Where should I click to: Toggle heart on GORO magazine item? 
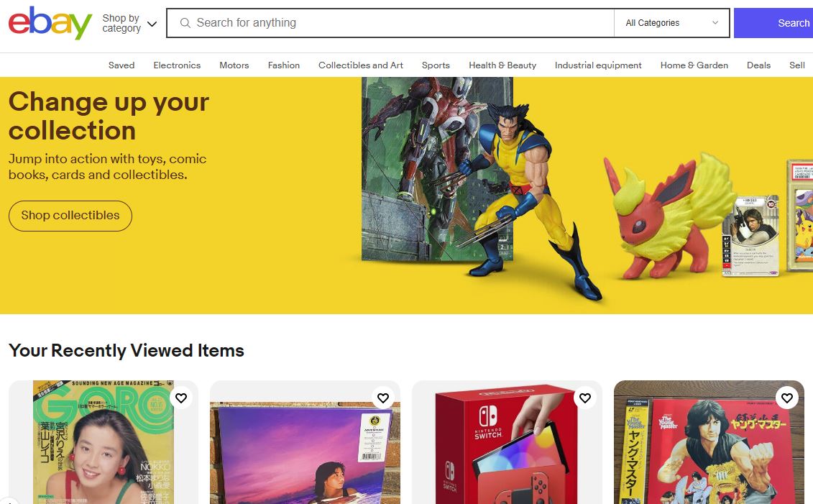181,398
